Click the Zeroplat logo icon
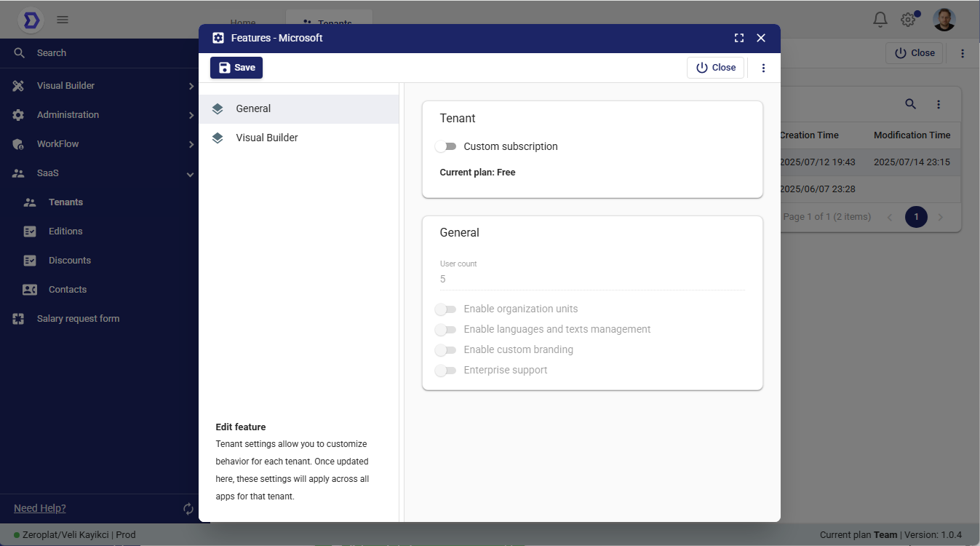Image resolution: width=980 pixels, height=546 pixels. pos(31,20)
